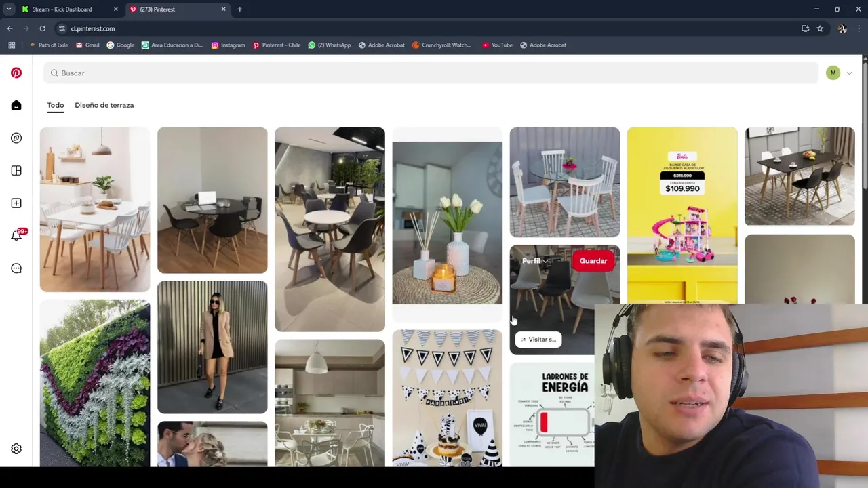Open Path of Exile bookmark

[x=48, y=45]
